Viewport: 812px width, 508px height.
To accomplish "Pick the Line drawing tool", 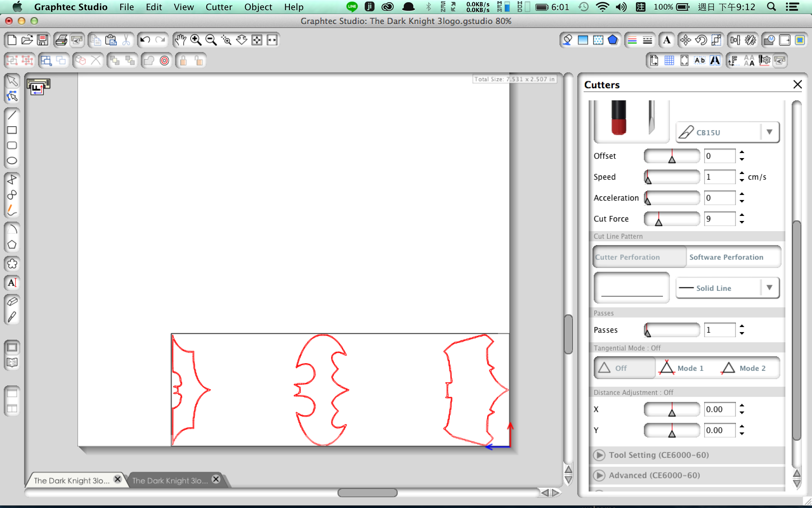I will (12, 115).
